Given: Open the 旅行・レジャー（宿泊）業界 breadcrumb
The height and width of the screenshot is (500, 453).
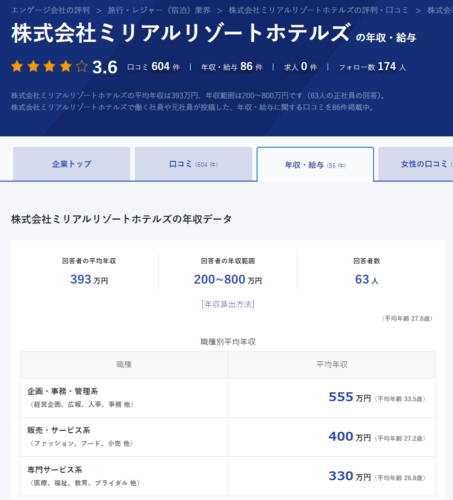Looking at the screenshot, I should 159,10.
